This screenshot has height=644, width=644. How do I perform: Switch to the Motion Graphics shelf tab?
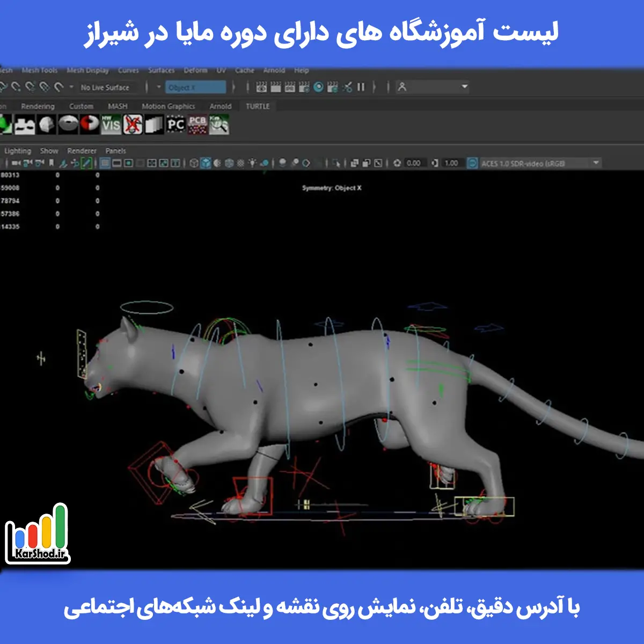(169, 106)
